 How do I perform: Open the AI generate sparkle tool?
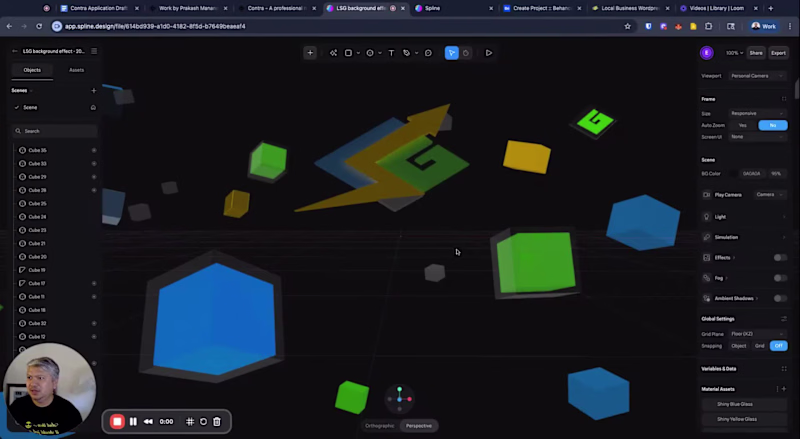click(x=333, y=53)
